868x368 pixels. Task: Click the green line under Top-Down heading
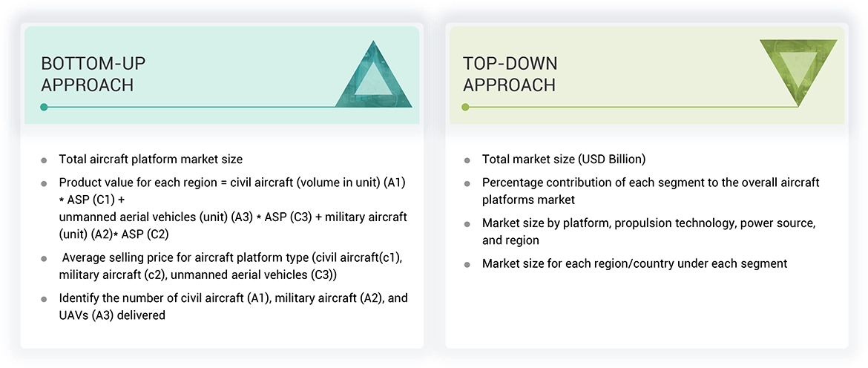click(631, 107)
